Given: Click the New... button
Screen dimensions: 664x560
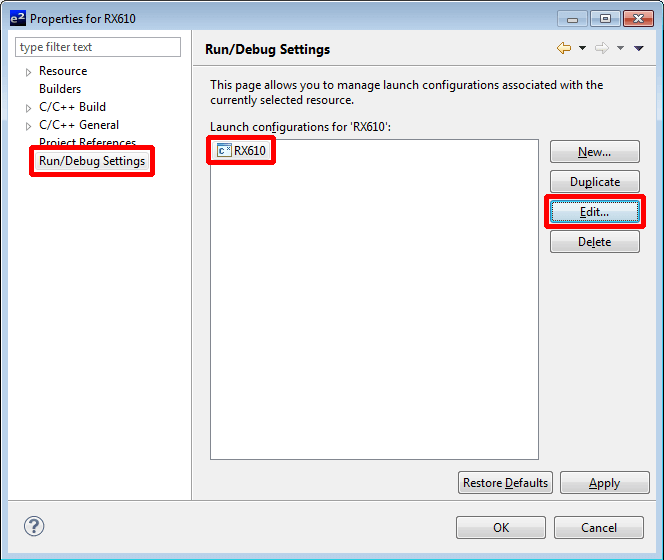Looking at the screenshot, I should [x=594, y=152].
